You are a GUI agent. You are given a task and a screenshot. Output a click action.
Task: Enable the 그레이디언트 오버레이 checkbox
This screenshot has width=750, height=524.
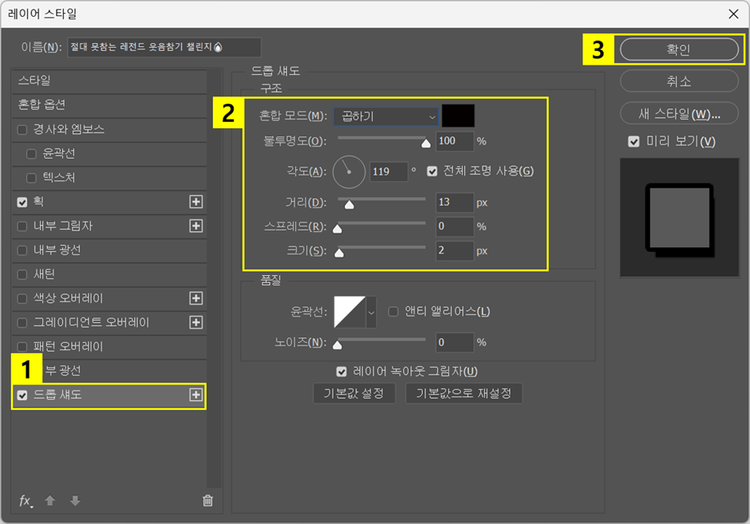pyautogui.click(x=22, y=323)
